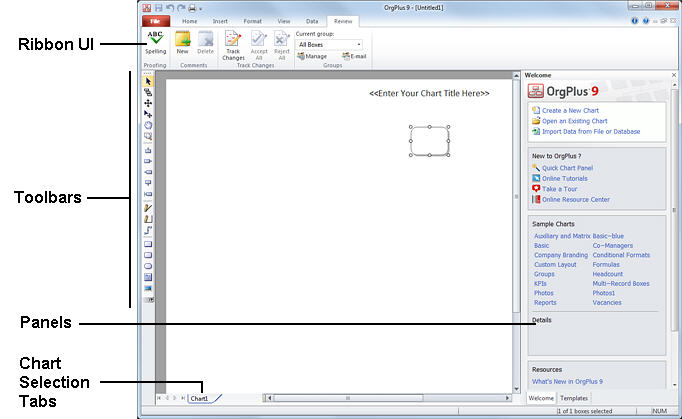682x419 pixels.
Task: Select the arrow pointer tool
Action: tap(148, 81)
